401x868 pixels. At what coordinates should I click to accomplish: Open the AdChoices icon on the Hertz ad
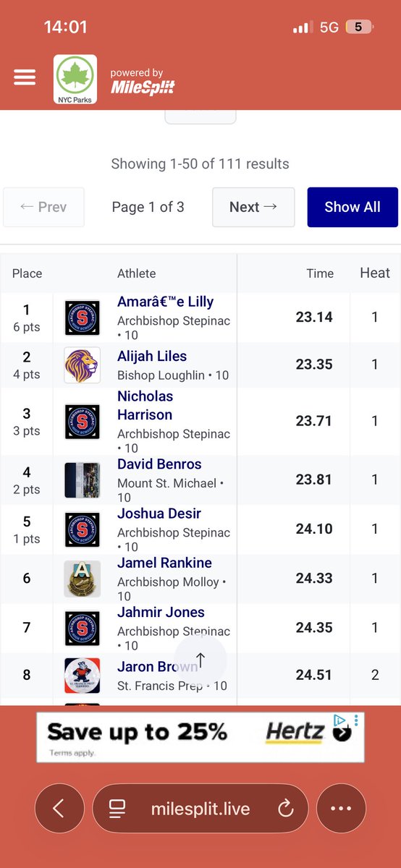tap(339, 720)
